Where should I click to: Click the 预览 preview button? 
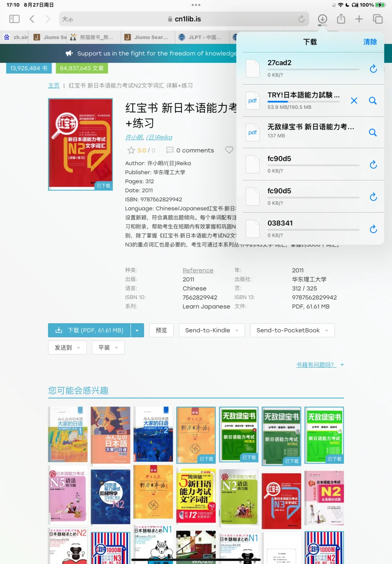(162, 330)
